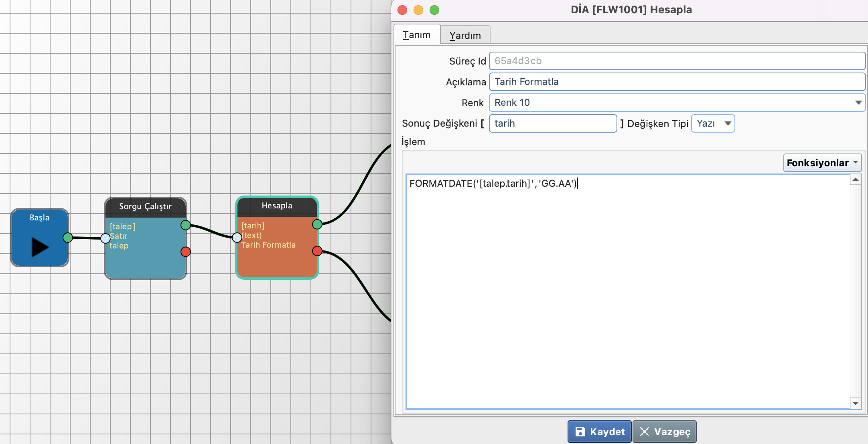Click the Açıklama text field

(676, 82)
